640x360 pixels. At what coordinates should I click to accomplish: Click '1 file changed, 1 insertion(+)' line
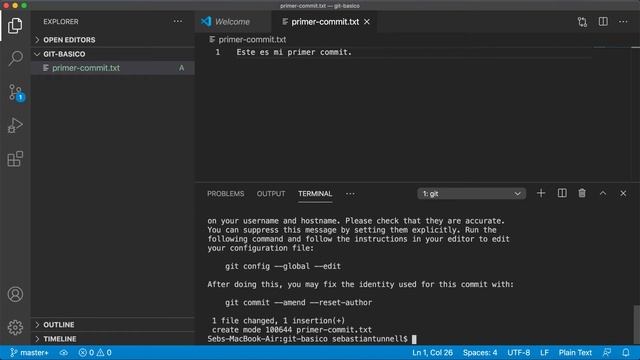[x=278, y=321]
